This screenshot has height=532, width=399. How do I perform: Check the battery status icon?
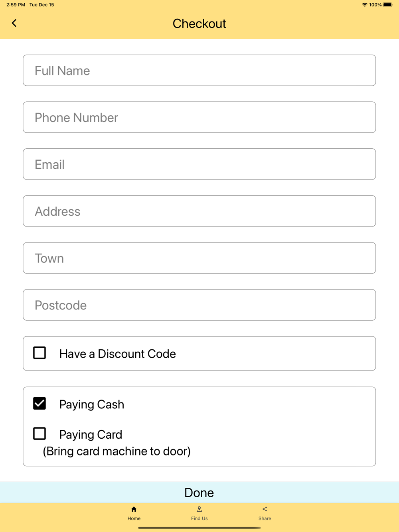click(x=388, y=5)
